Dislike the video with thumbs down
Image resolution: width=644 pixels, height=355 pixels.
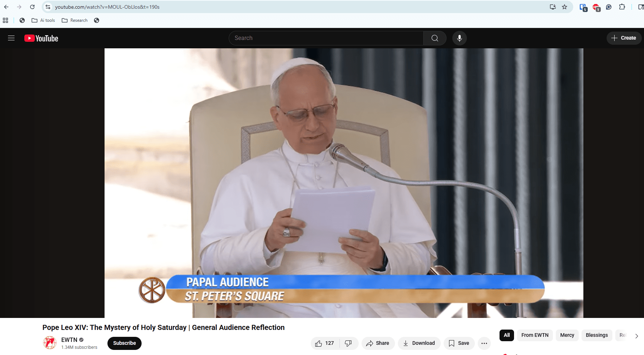(x=349, y=343)
